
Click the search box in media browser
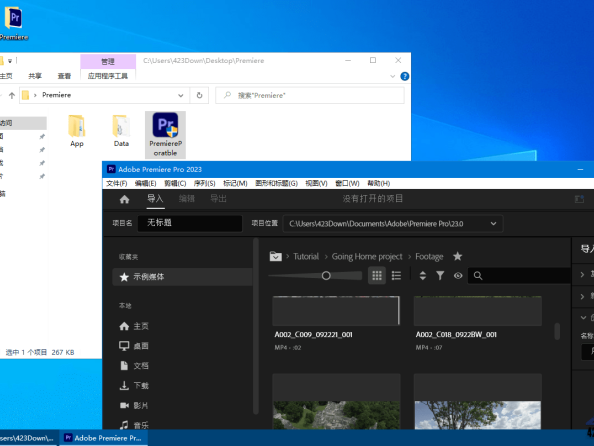519,275
